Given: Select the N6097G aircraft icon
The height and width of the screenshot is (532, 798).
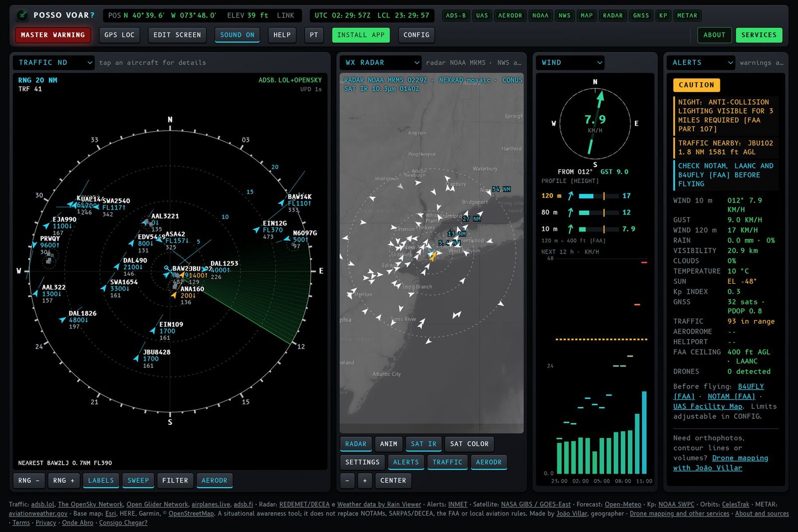Looking at the screenshot, I should pos(287,239).
